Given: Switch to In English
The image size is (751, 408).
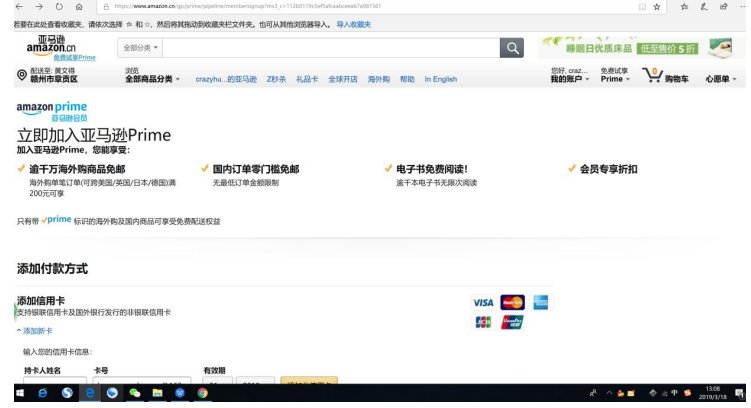Looking at the screenshot, I should [441, 79].
